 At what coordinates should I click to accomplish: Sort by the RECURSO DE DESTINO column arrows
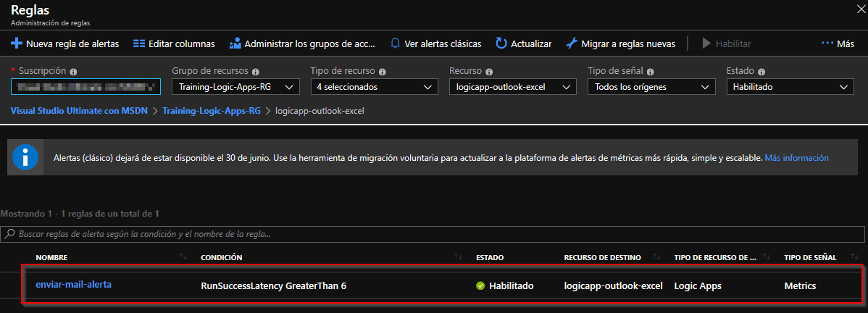pyautogui.click(x=657, y=257)
